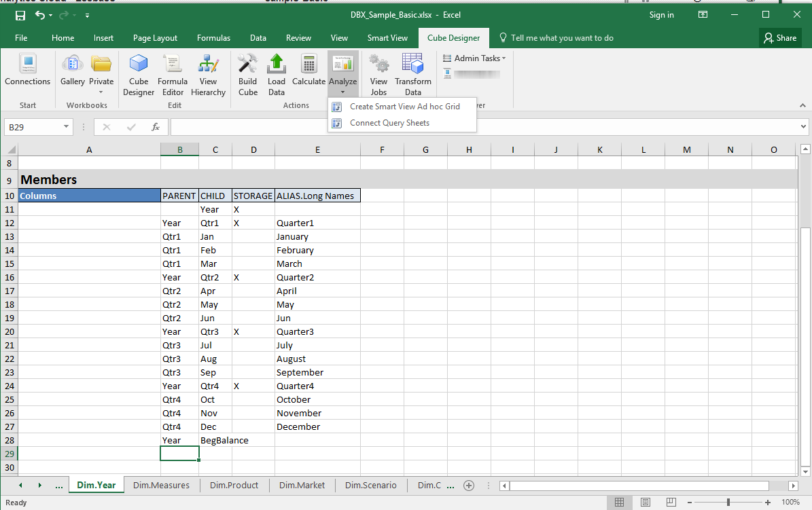Click zoom out minus button
The image size is (812, 510).
(x=690, y=503)
